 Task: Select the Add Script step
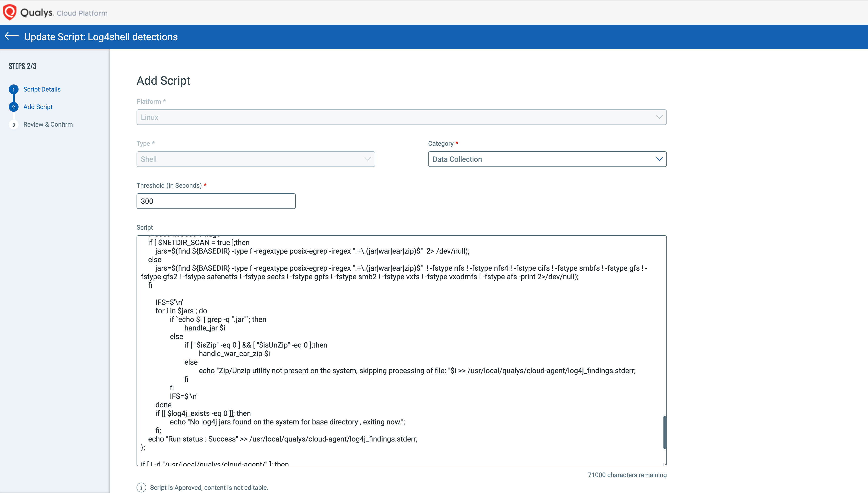pyautogui.click(x=38, y=107)
